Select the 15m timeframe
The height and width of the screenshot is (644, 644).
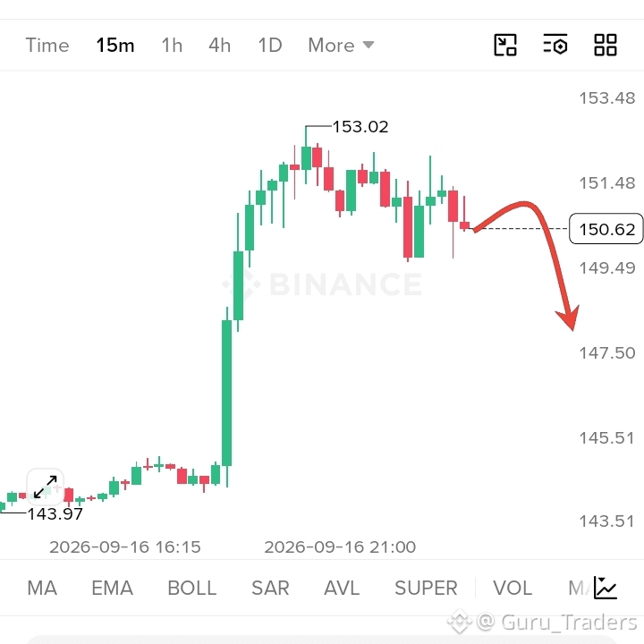coord(115,46)
